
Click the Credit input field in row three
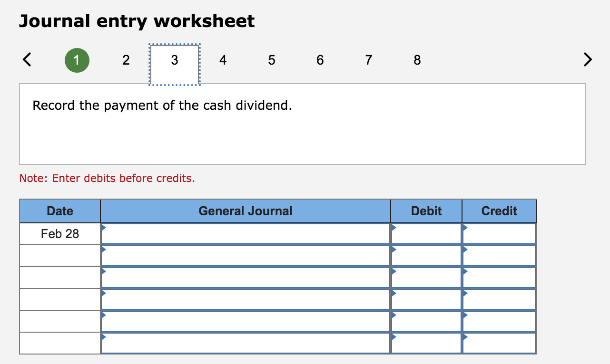click(499, 277)
